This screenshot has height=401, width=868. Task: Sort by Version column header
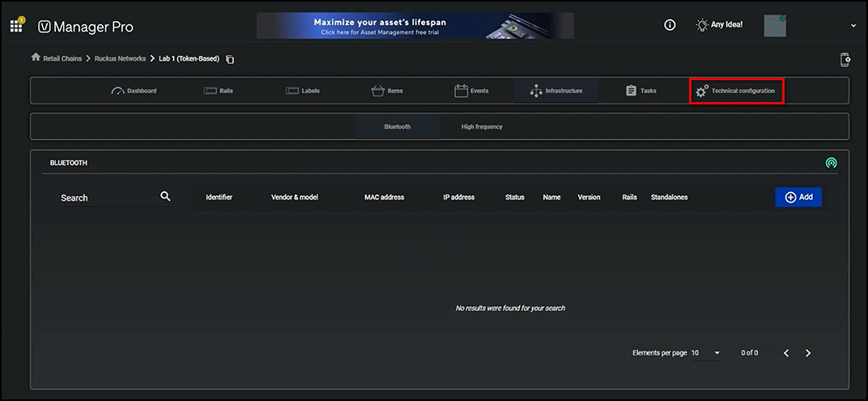(589, 197)
